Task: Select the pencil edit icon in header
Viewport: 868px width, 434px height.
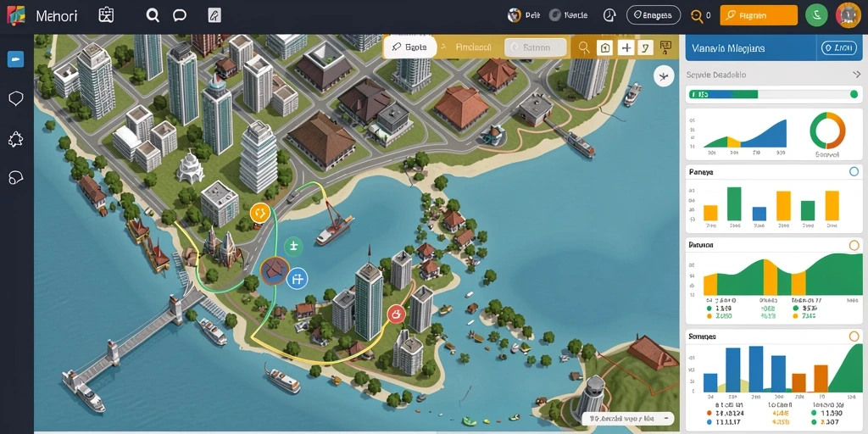Action: [x=214, y=15]
